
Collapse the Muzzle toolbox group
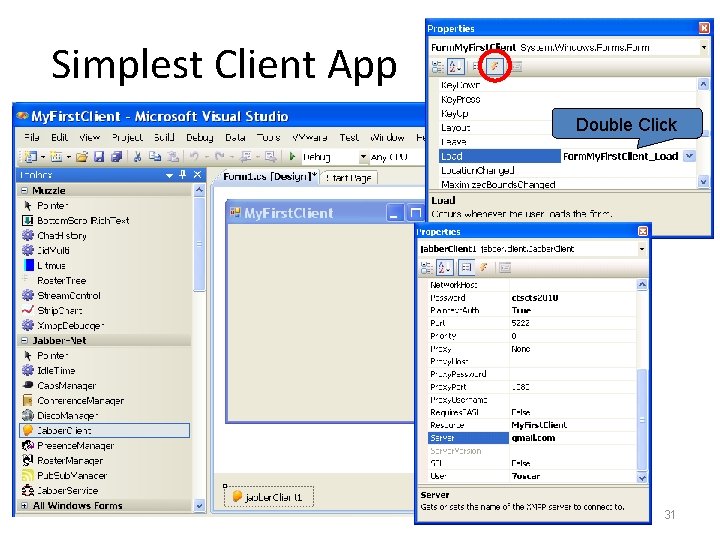click(x=24, y=191)
